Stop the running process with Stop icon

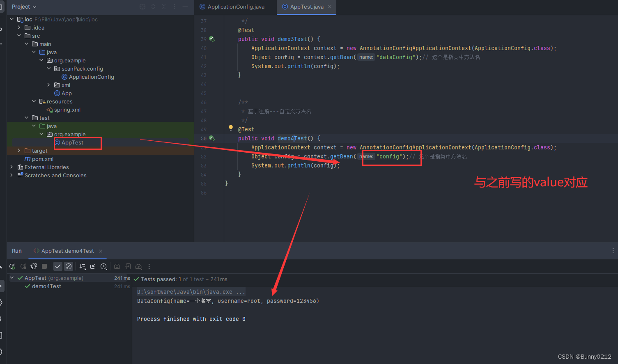pyautogui.click(x=44, y=266)
